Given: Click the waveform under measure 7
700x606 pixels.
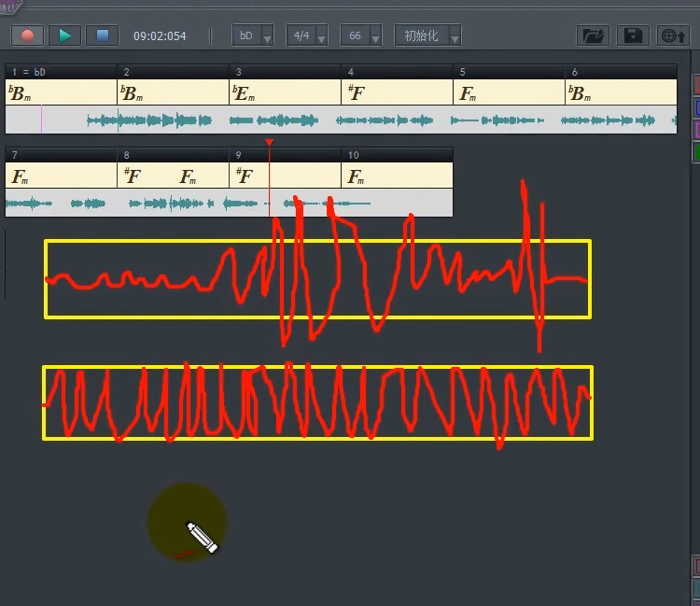Looking at the screenshot, I should 62,204.
